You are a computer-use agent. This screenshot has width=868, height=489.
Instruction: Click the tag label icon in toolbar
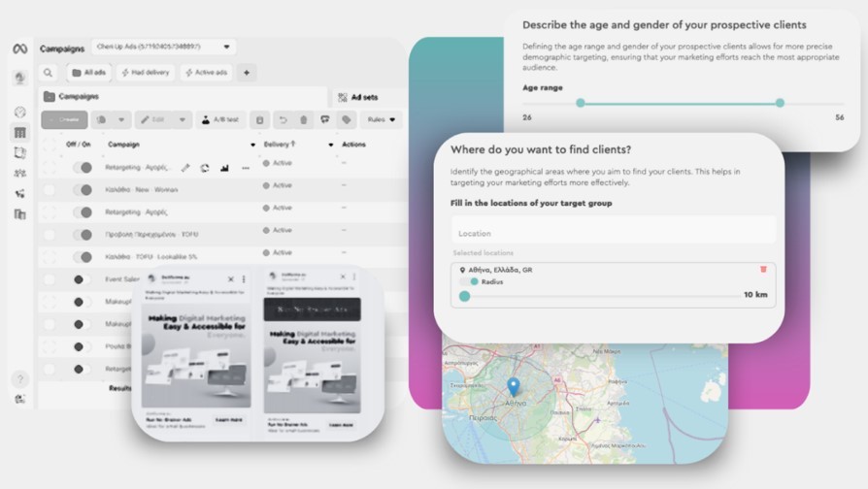(x=347, y=120)
